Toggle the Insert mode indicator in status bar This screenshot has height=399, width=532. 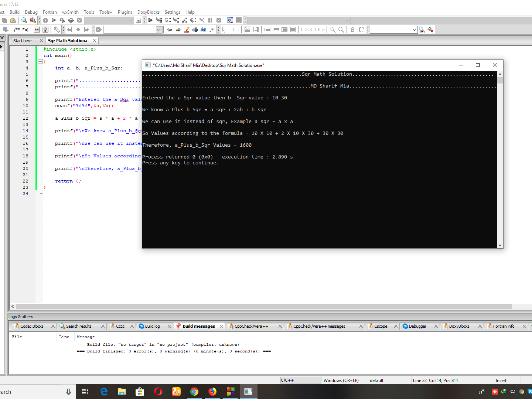501,380
